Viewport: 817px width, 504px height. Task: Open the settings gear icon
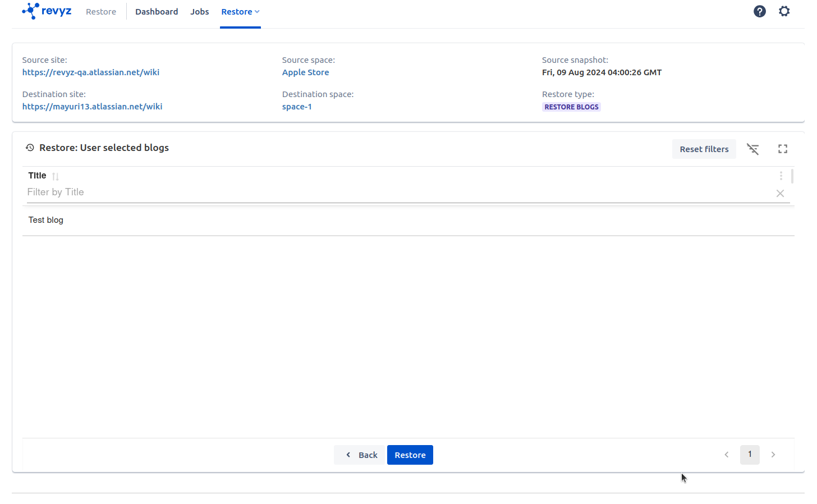[784, 11]
